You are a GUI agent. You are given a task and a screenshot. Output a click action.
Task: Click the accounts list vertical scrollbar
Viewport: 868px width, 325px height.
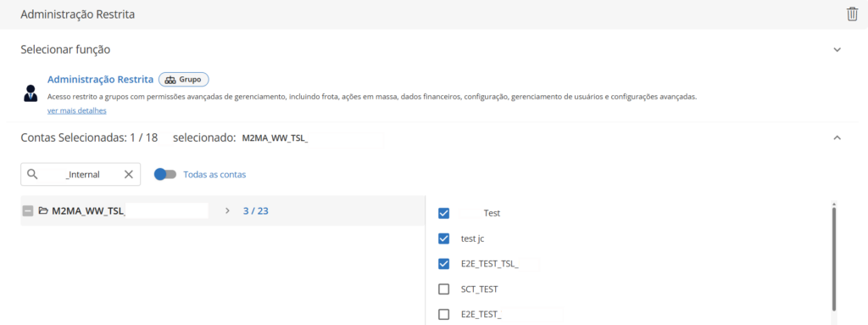(x=834, y=258)
